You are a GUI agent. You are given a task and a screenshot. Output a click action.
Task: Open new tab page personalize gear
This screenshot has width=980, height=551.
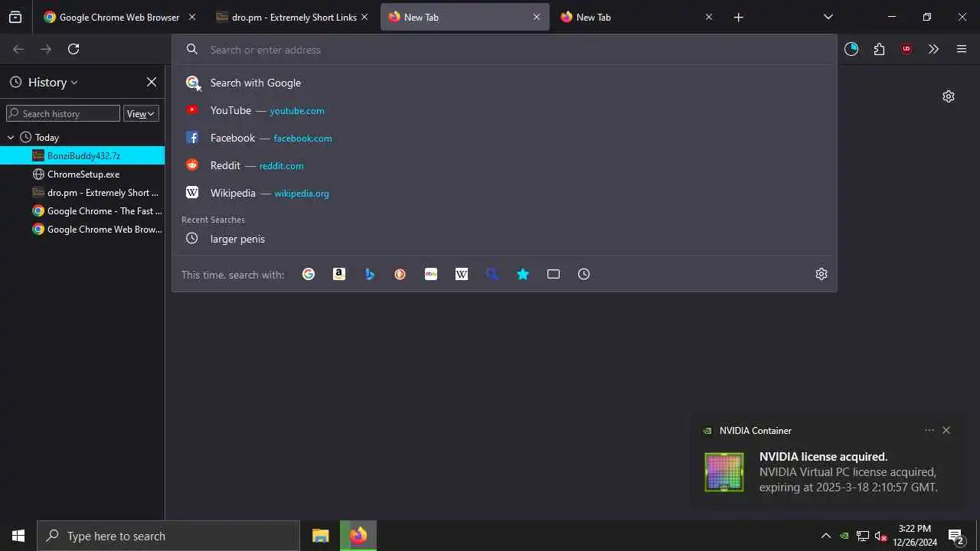point(949,96)
